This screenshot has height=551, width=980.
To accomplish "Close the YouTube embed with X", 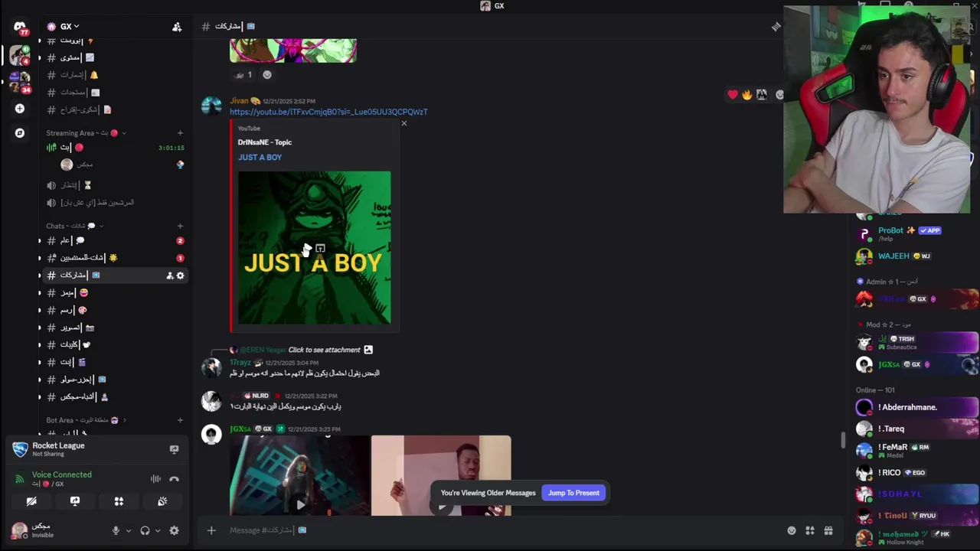I will 404,123.
